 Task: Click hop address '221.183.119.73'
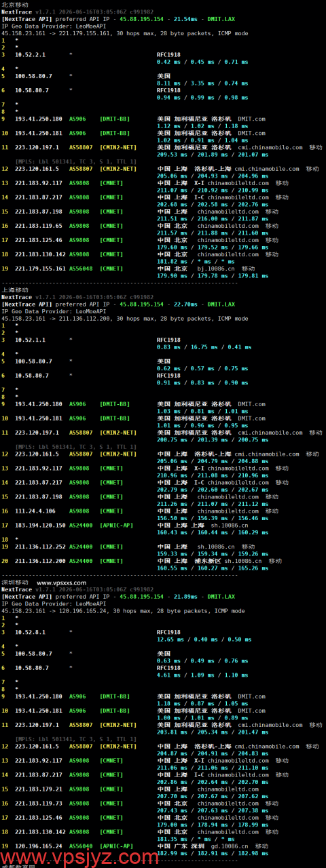[39, 802]
